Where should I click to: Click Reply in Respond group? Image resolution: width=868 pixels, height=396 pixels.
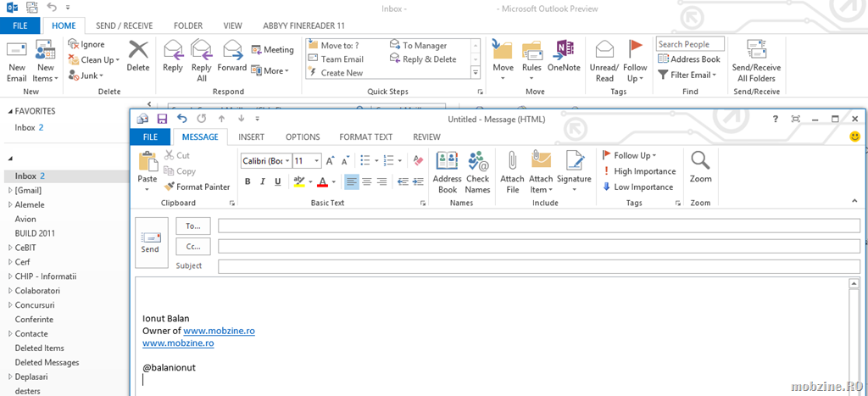173,57
